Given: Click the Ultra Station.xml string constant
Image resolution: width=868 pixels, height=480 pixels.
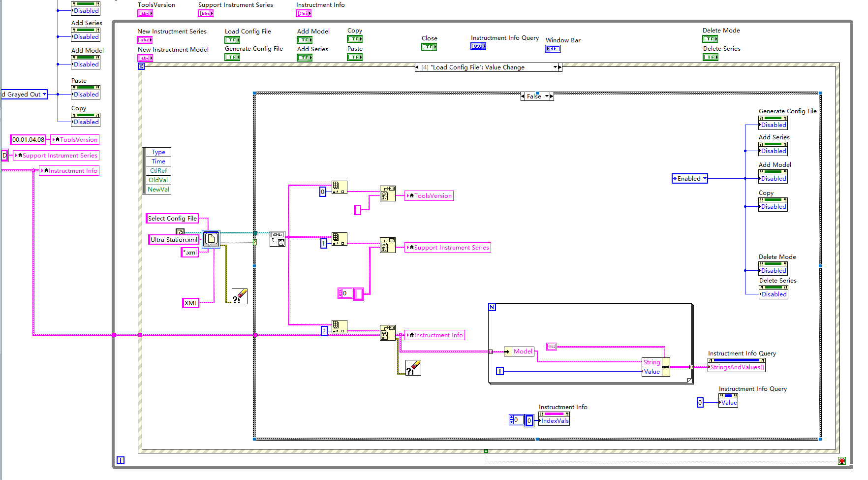Looking at the screenshot, I should pos(174,240).
